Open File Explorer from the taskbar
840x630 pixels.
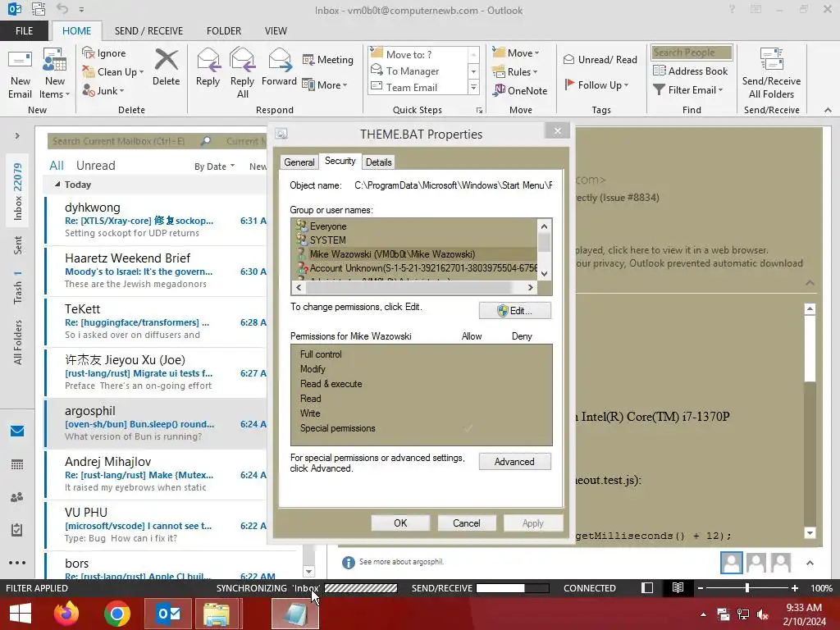click(x=217, y=614)
